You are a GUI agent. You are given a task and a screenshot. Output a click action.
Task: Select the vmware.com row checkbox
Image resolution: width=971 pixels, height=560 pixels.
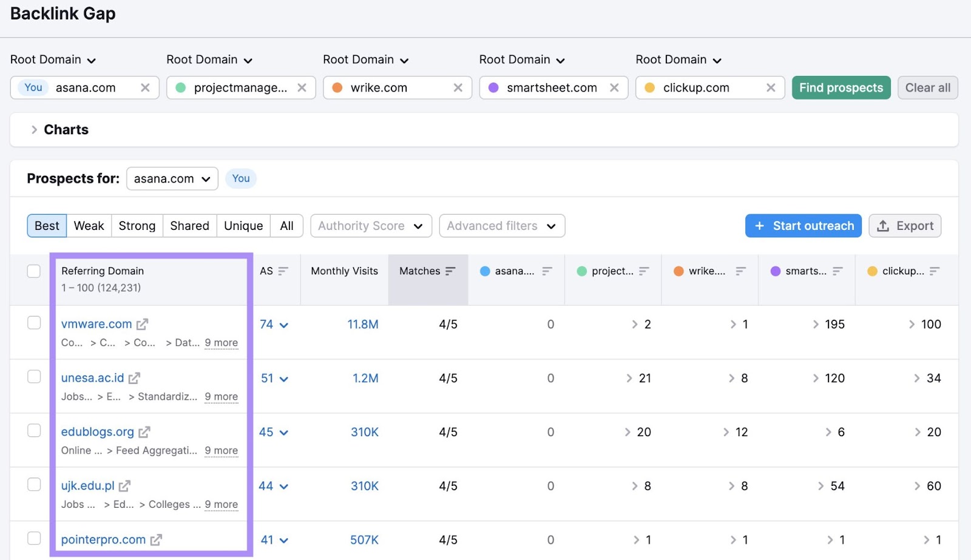tap(34, 322)
